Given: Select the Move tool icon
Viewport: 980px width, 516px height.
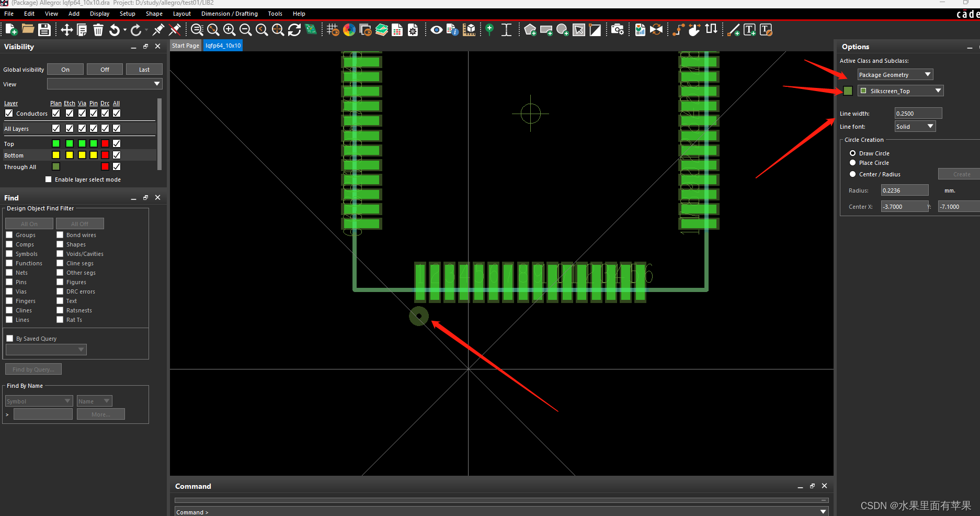Looking at the screenshot, I should [x=66, y=30].
